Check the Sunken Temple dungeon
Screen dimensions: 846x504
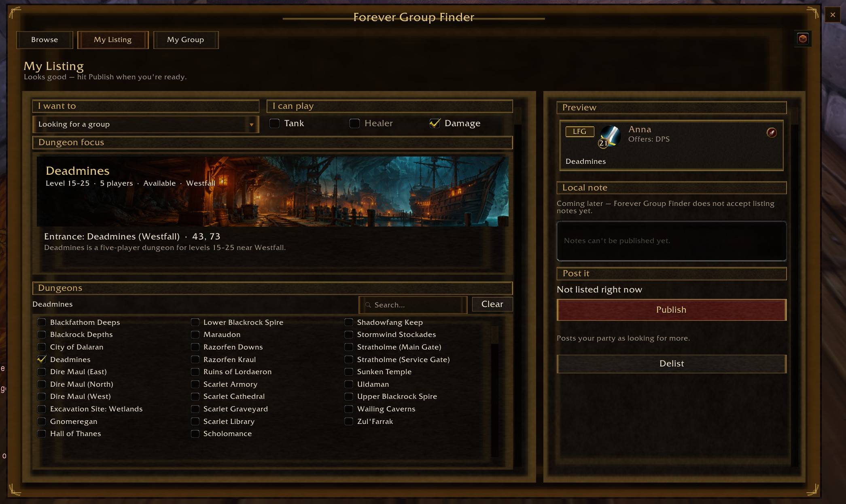348,372
